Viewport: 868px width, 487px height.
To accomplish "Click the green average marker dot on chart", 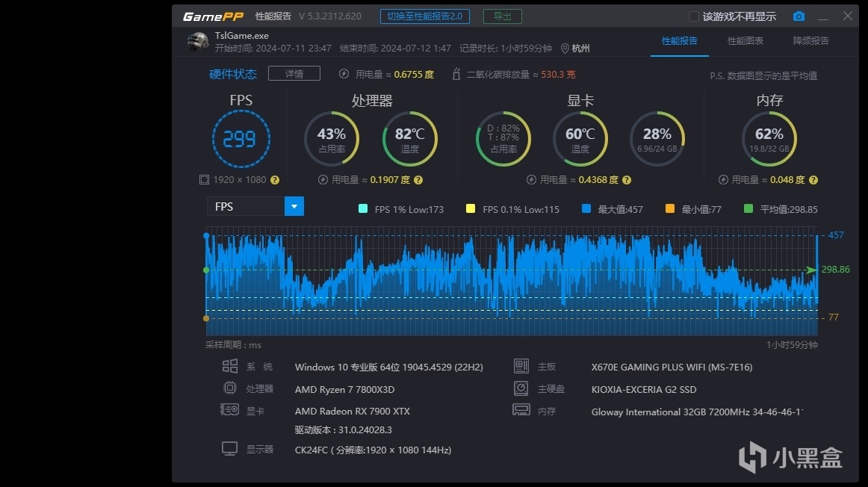I will coord(206,270).
